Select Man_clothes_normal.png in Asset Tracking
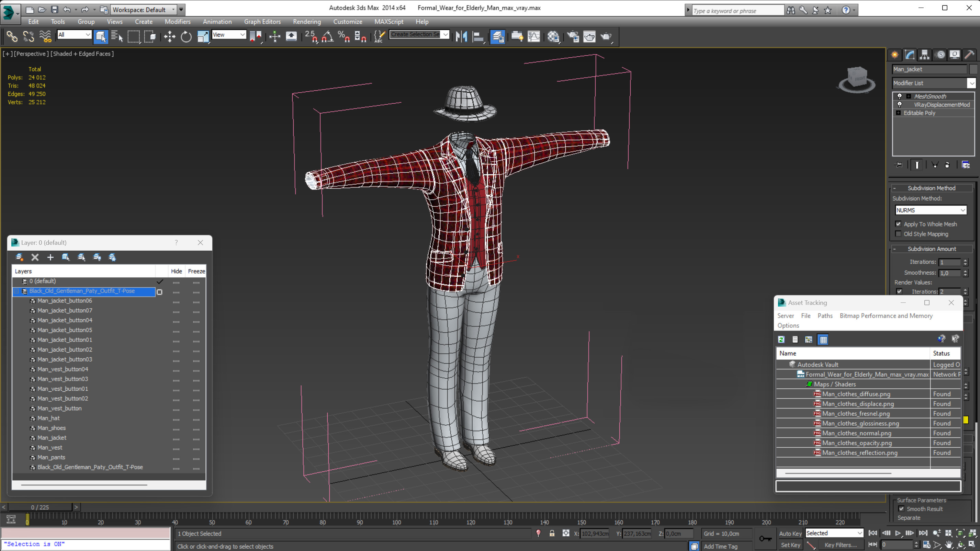The image size is (980, 551). tap(856, 433)
